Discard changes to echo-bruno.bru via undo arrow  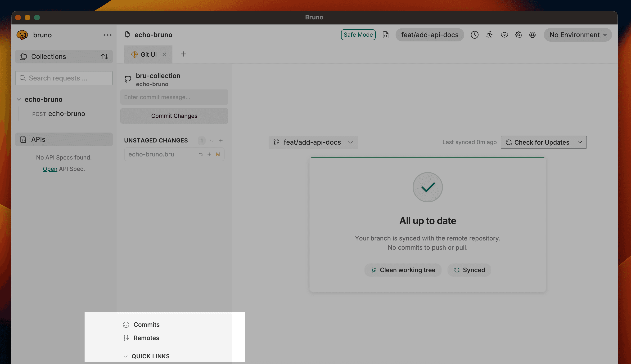(x=201, y=154)
